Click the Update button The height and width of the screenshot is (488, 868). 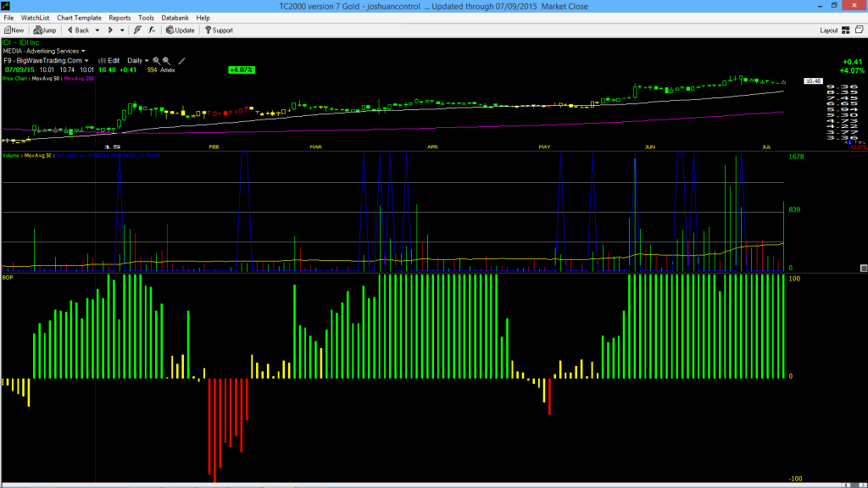click(181, 30)
